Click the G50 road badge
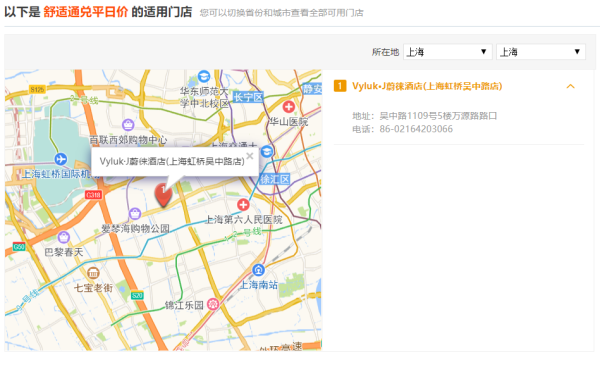The width and height of the screenshot is (600, 367). (19, 246)
